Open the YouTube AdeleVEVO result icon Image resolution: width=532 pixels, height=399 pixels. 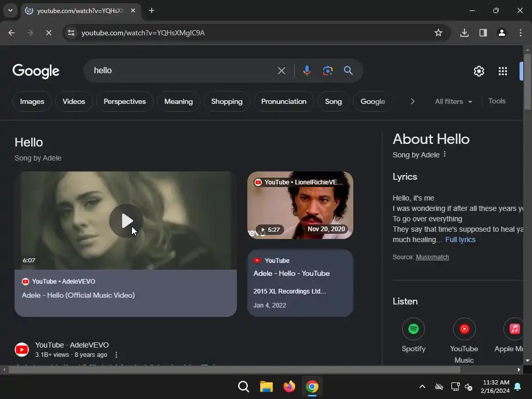(22, 350)
